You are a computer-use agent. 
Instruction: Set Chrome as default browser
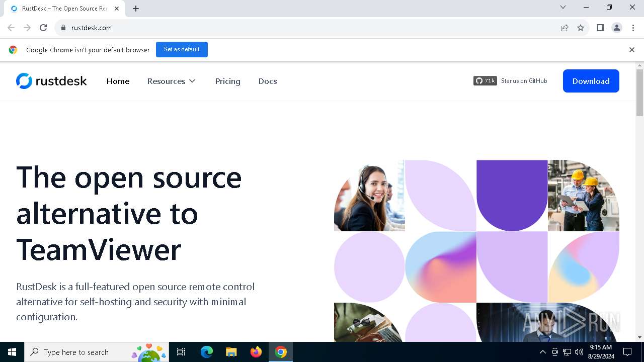point(182,49)
